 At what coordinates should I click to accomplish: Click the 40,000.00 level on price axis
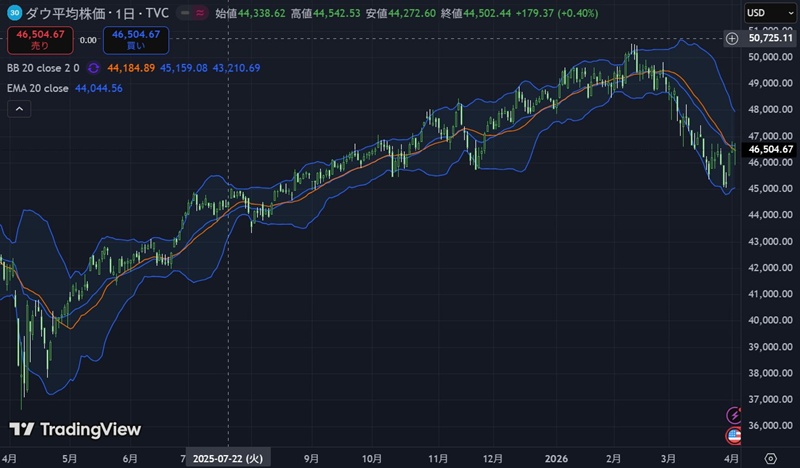tap(769, 321)
